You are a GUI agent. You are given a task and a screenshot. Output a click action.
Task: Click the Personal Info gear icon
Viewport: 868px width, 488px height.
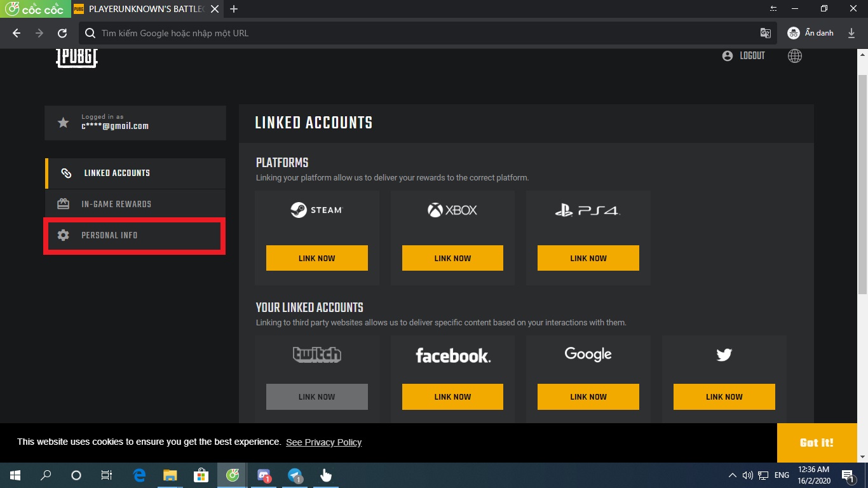(63, 235)
